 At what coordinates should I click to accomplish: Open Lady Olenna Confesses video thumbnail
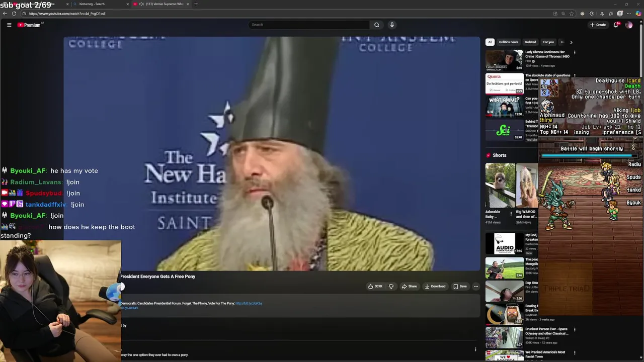pyautogui.click(x=504, y=60)
